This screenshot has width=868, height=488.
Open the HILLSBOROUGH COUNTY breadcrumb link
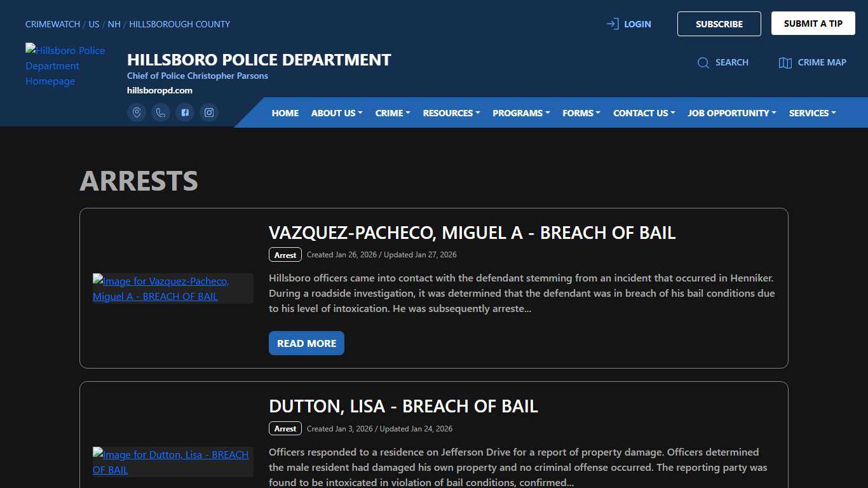coord(179,24)
